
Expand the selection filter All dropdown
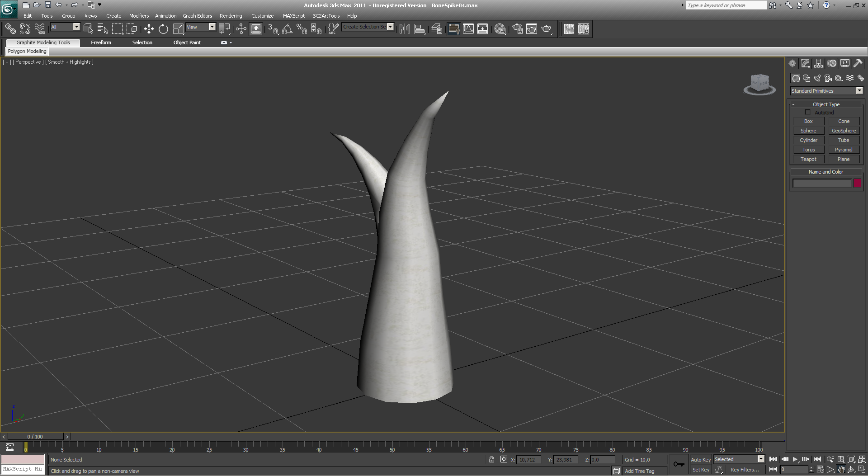[x=76, y=27]
